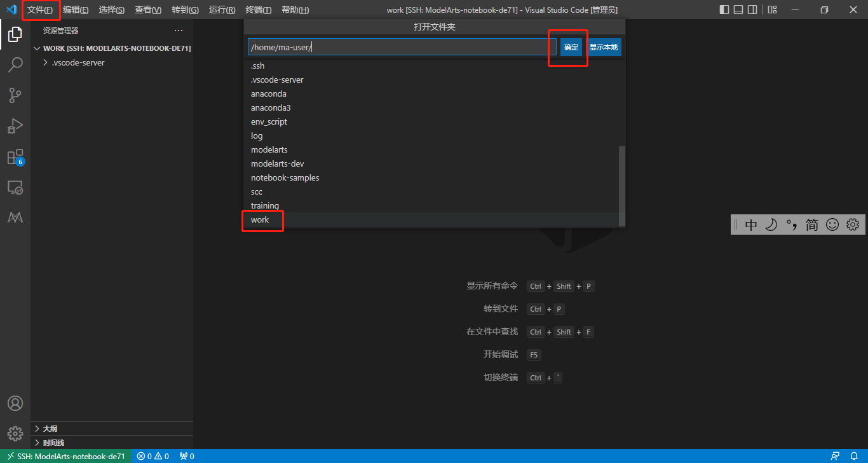The image size is (868, 463).
Task: Open the 终端(T) menu
Action: [x=258, y=10]
